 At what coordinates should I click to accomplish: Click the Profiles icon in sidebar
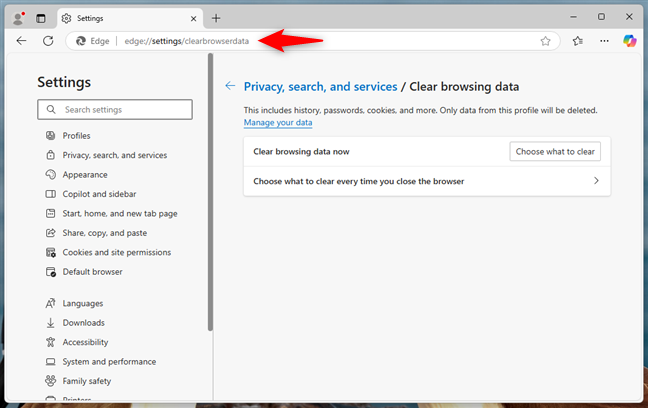50,136
